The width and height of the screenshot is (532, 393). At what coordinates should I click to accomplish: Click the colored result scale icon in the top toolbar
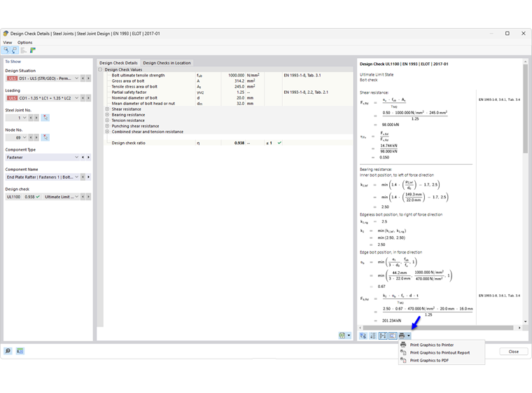click(33, 50)
